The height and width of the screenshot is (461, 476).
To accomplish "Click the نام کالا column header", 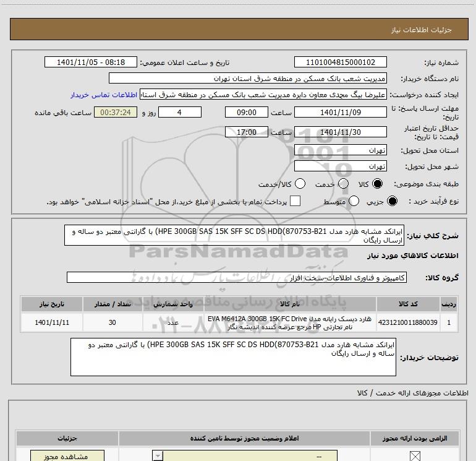I will [289, 304].
